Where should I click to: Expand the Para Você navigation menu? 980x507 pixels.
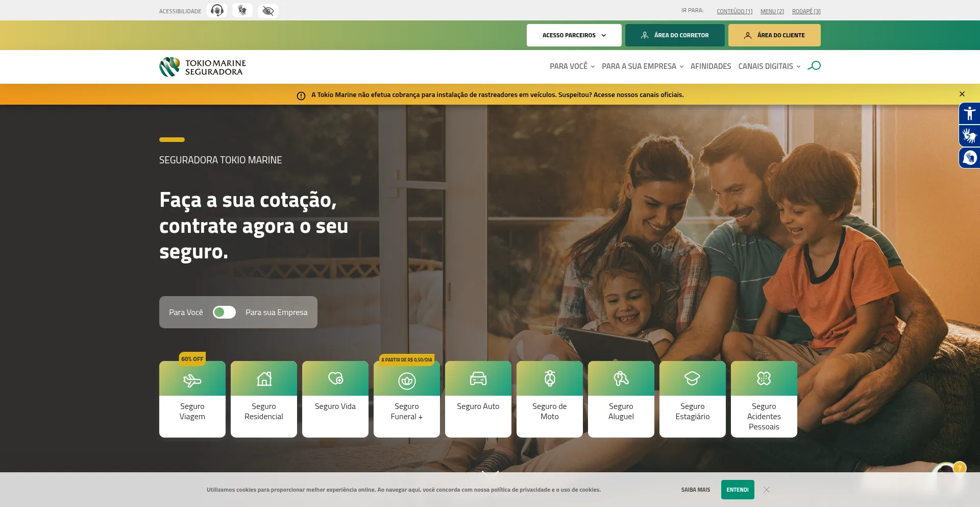click(x=572, y=66)
